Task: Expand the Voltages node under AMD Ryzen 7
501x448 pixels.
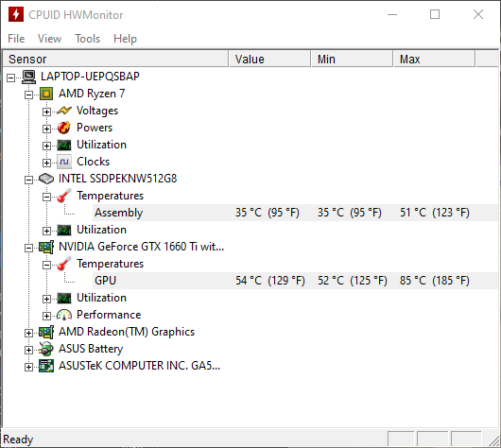Action: [46, 112]
